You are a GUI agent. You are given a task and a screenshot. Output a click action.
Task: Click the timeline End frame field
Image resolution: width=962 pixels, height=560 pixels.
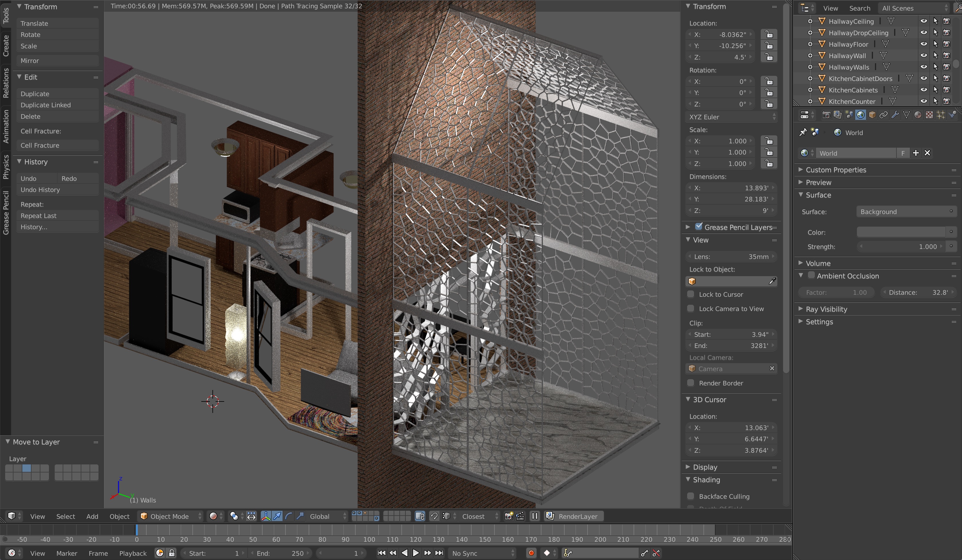click(x=281, y=553)
